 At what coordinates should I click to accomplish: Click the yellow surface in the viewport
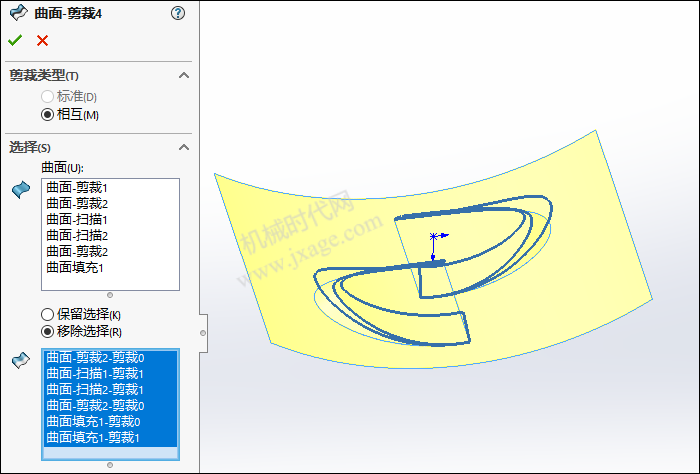(x=580, y=250)
